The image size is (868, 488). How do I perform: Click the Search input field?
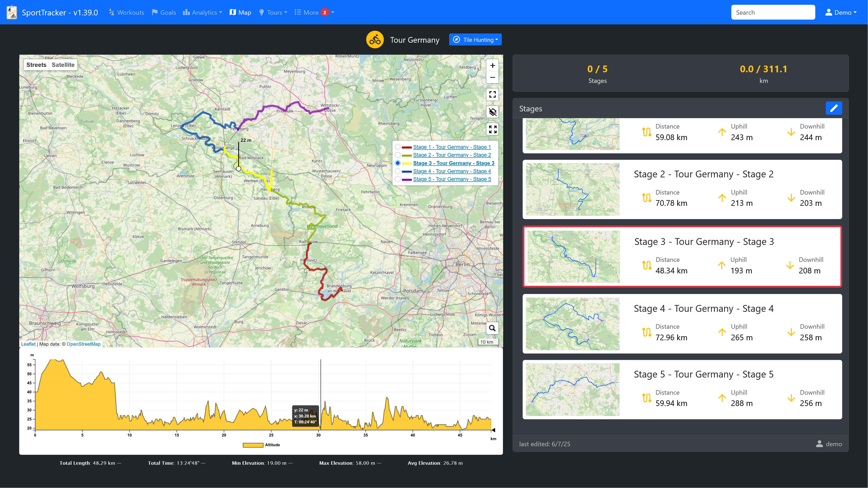(773, 12)
